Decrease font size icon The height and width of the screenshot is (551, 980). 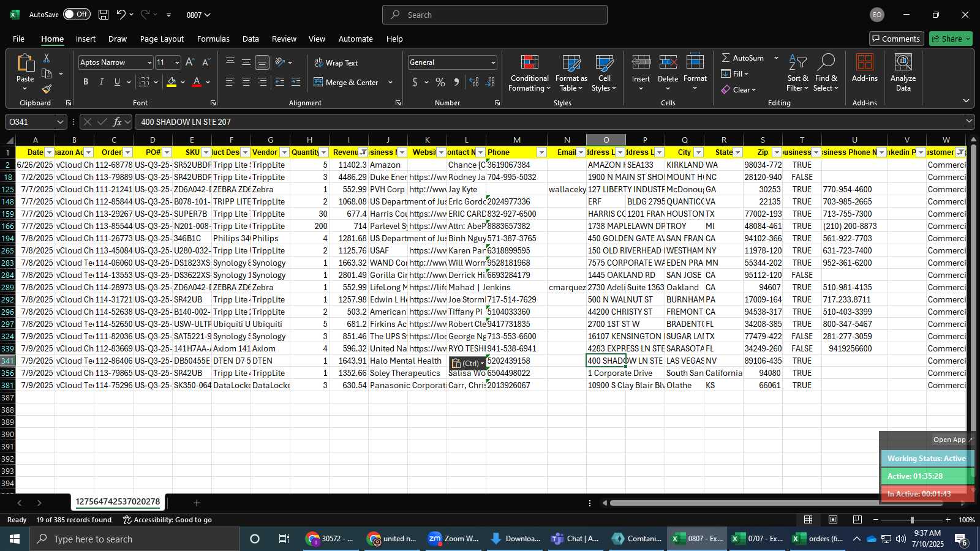pos(206,62)
